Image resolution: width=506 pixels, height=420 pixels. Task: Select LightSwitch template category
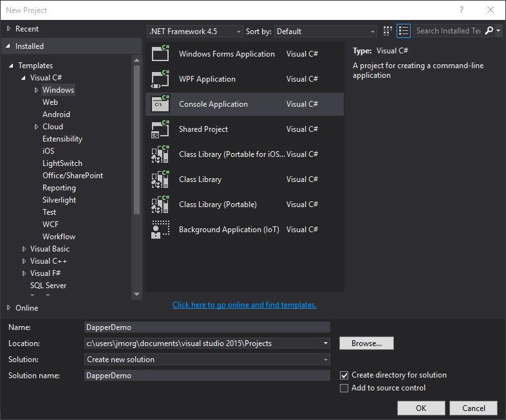(x=62, y=163)
